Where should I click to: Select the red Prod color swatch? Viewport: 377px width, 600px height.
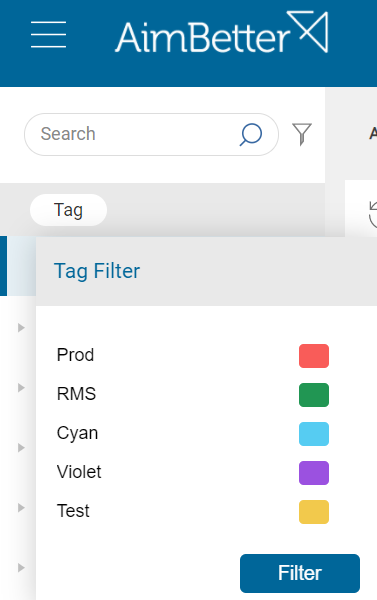(314, 356)
